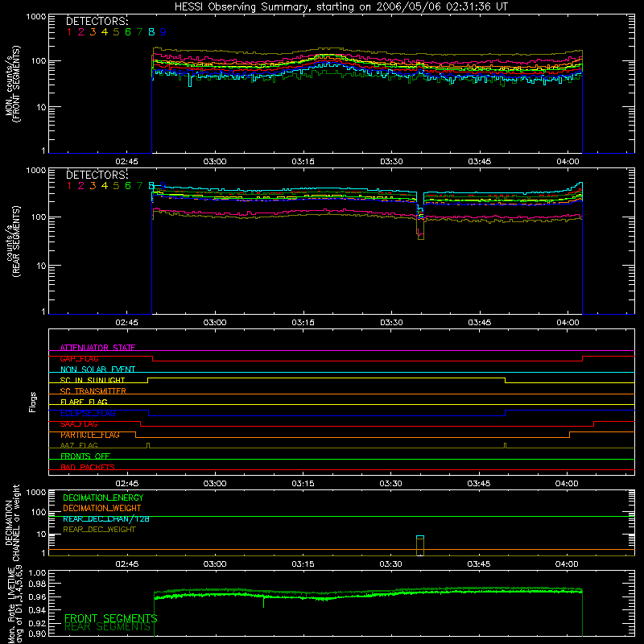Click the 0.98 value on the livetime axis
Image resolution: width=644 pixels, height=644 pixels.
click(x=37, y=584)
